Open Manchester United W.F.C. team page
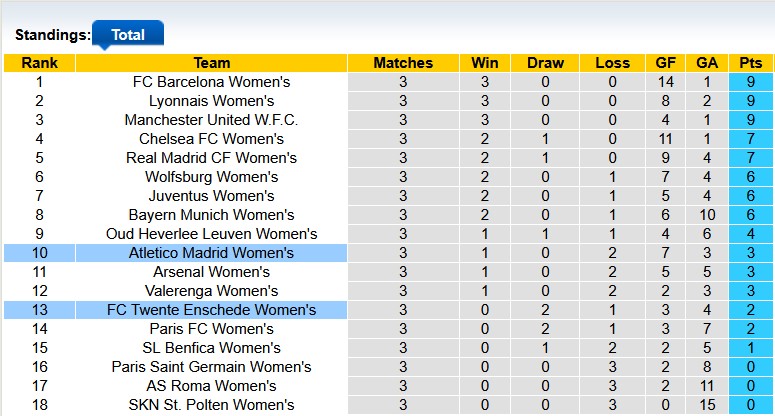This screenshot has width=775, height=416. (x=211, y=120)
